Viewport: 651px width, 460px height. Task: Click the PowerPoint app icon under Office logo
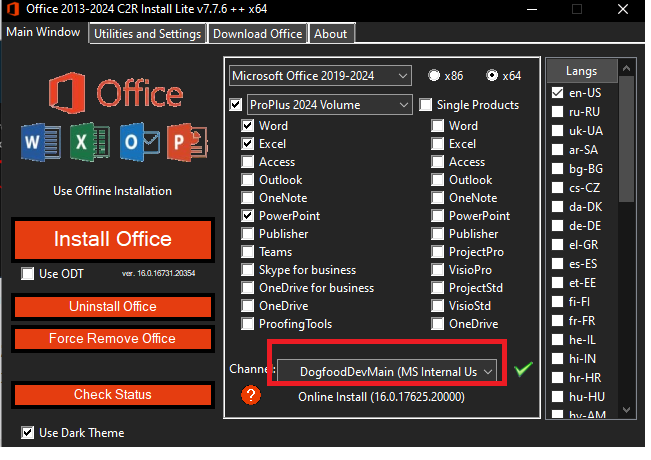click(x=187, y=142)
